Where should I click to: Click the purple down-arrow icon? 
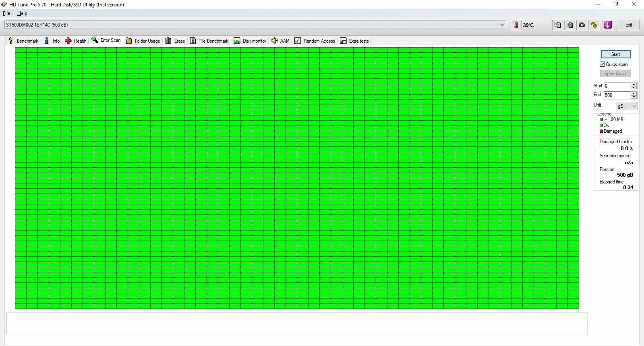[608, 25]
